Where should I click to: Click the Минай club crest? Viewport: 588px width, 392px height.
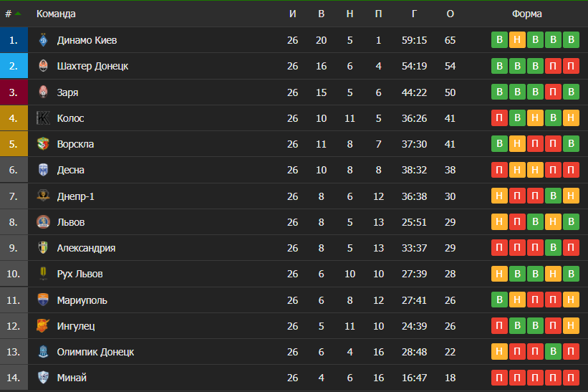point(43,378)
